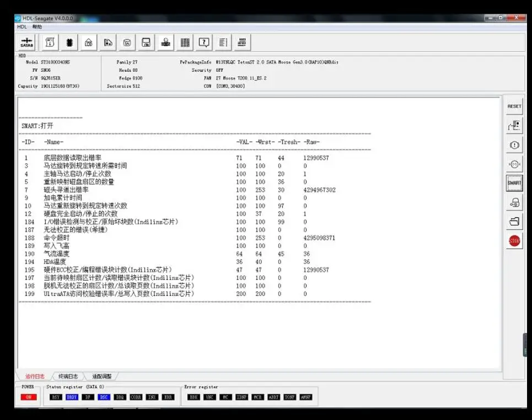Image resolution: width=532 pixels, height=420 pixels.
Task: Open the drive info scroll icon
Action: click(x=50, y=43)
